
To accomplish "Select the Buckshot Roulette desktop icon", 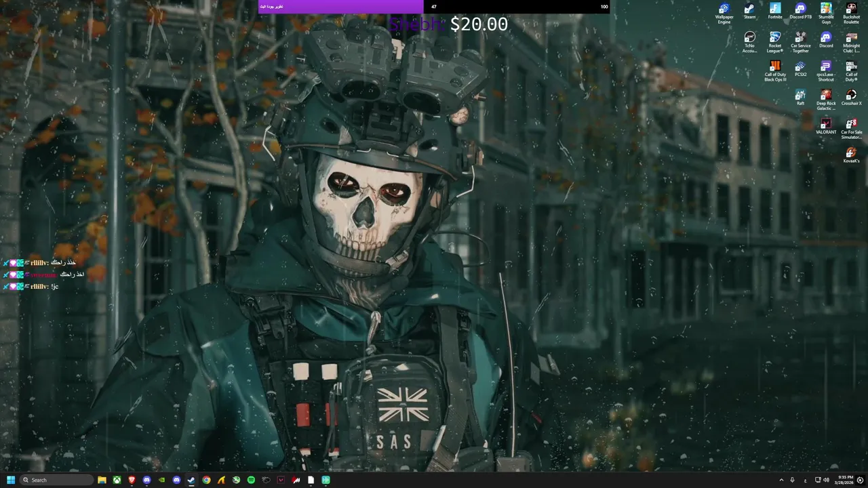I will tap(851, 14).
